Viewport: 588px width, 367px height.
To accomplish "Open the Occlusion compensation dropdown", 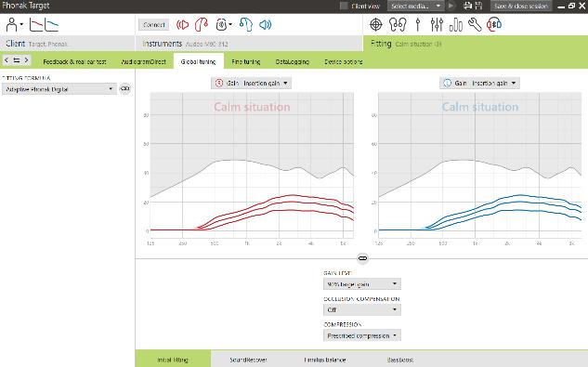I will 362,309.
